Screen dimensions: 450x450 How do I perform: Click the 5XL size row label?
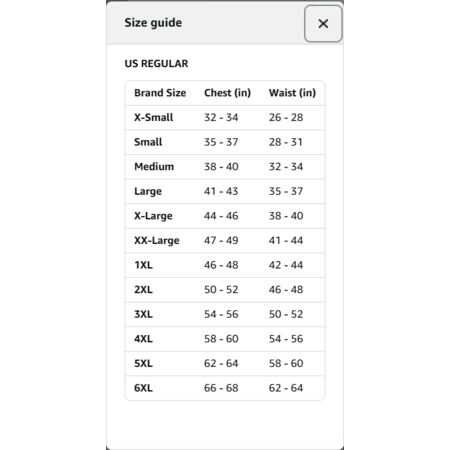pos(143,363)
